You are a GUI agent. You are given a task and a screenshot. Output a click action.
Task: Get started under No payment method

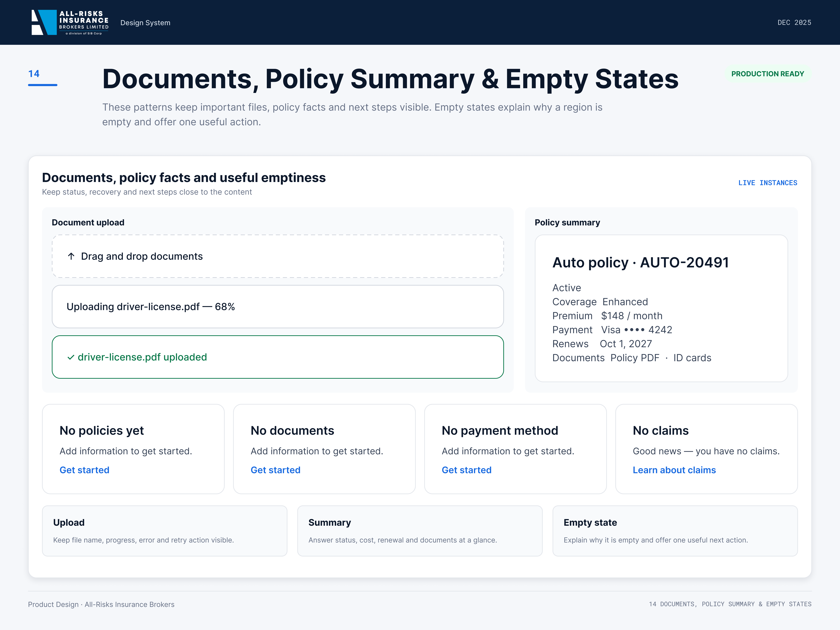pyautogui.click(x=466, y=470)
